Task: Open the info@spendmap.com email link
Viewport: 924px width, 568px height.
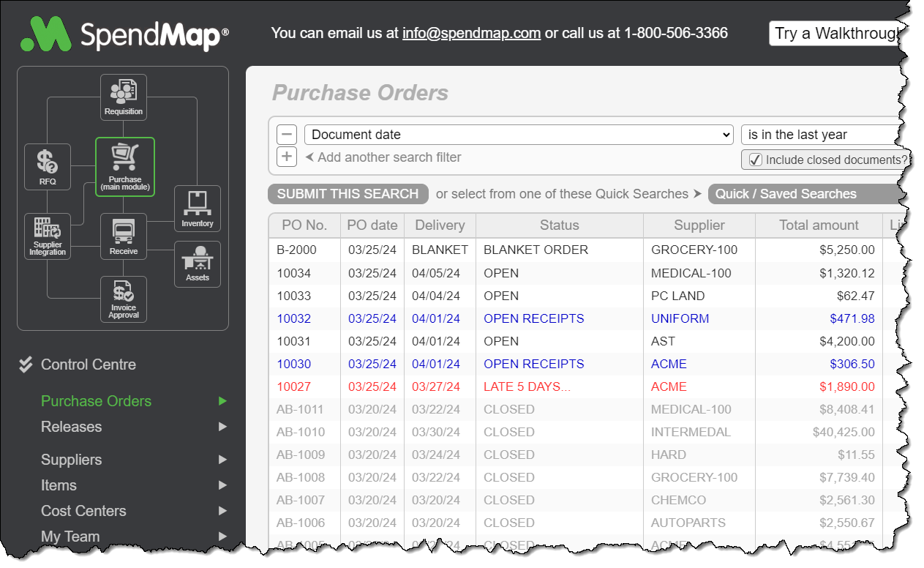Action: pos(471,33)
